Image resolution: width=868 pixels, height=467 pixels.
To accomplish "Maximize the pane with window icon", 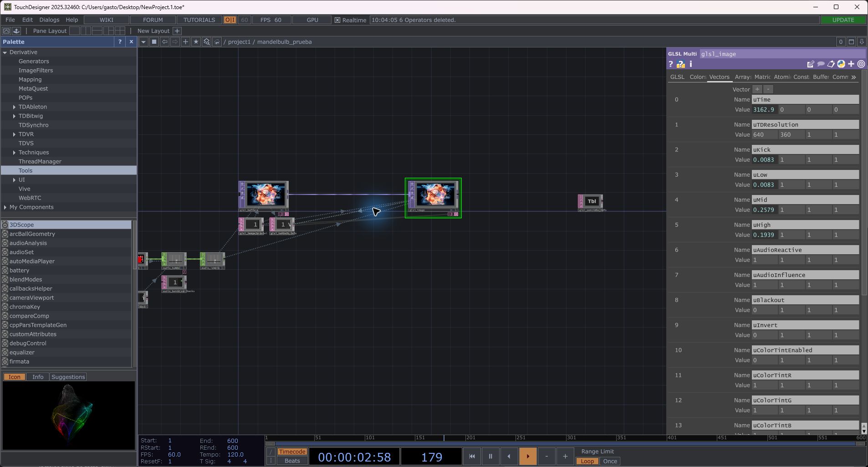I will point(851,41).
